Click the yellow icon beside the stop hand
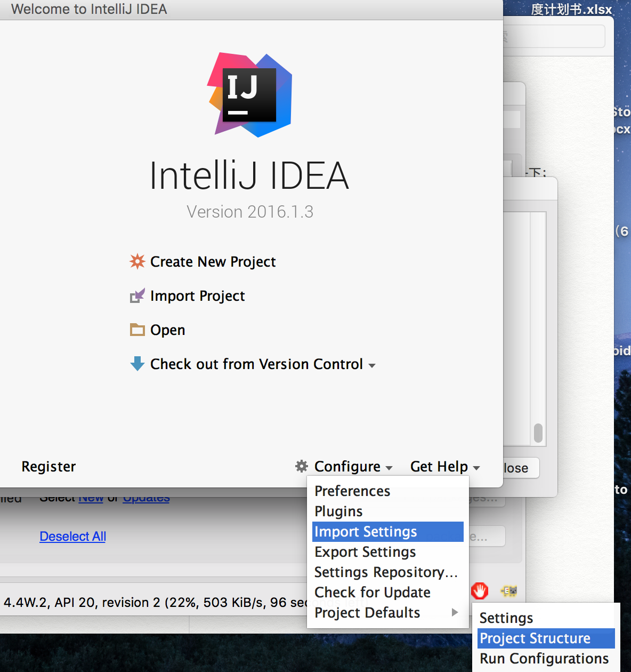 [509, 590]
